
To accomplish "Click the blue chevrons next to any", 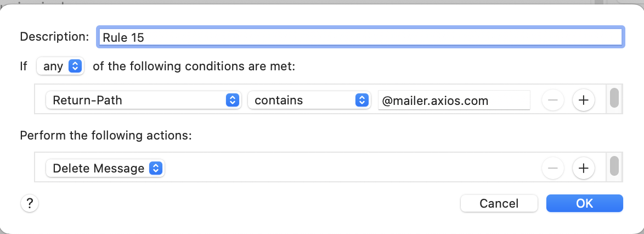I will tap(76, 66).
